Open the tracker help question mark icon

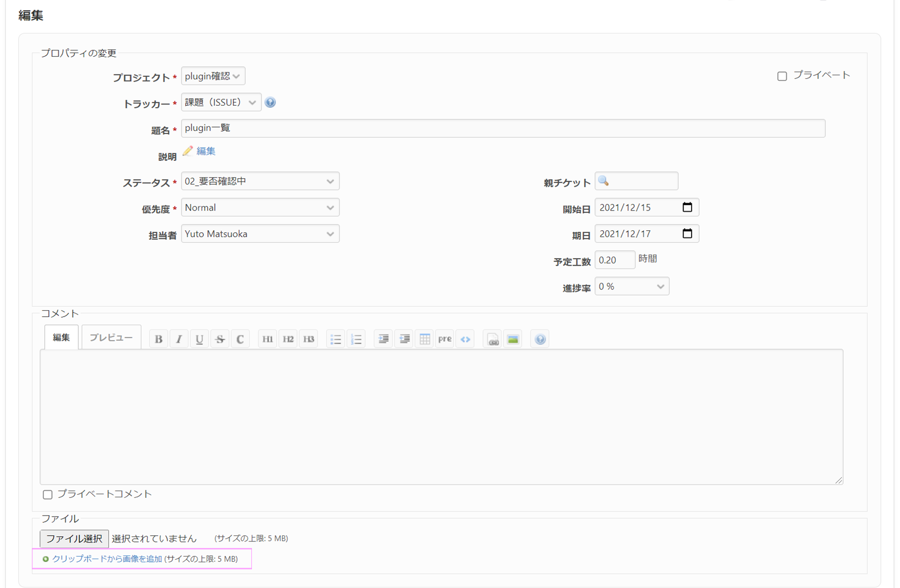coord(270,102)
